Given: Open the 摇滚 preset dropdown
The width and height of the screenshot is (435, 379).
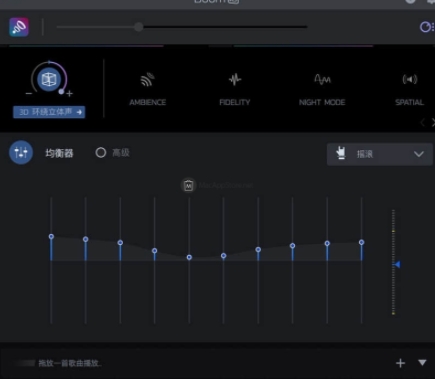Looking at the screenshot, I should point(379,154).
